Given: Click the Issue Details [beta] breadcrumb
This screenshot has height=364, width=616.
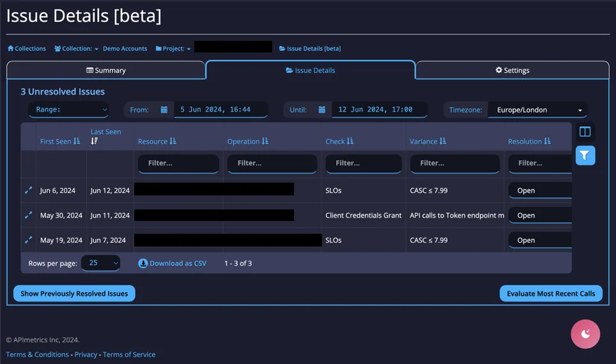Looking at the screenshot, I should [x=310, y=49].
